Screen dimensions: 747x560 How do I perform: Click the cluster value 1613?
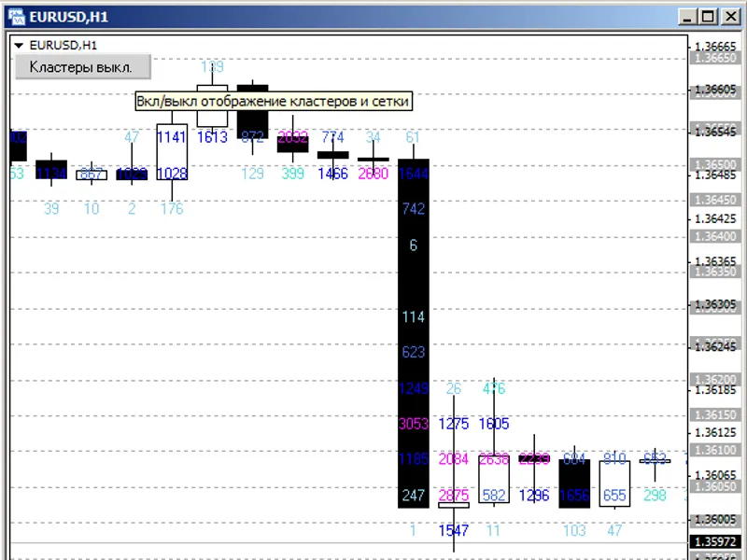click(212, 137)
